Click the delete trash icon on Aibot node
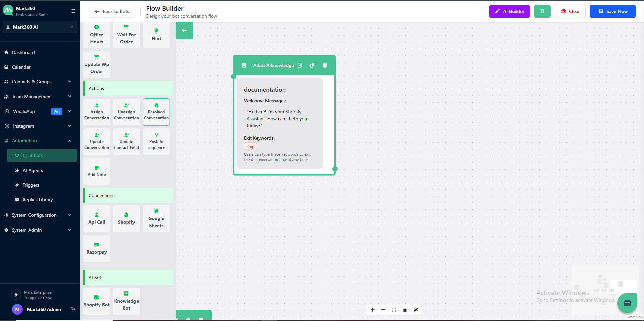The height and width of the screenshot is (321, 644). click(325, 65)
